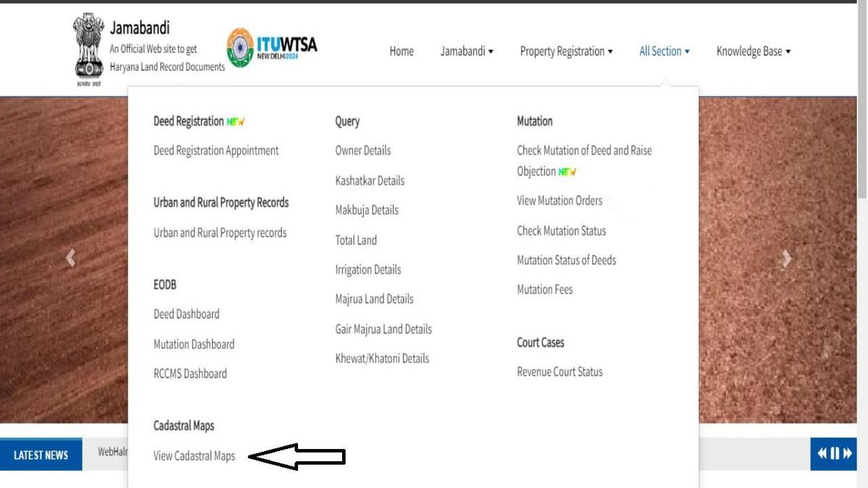The image size is (868, 488).
Task: Open Khewat/Khatoni Details
Action: [x=382, y=358]
